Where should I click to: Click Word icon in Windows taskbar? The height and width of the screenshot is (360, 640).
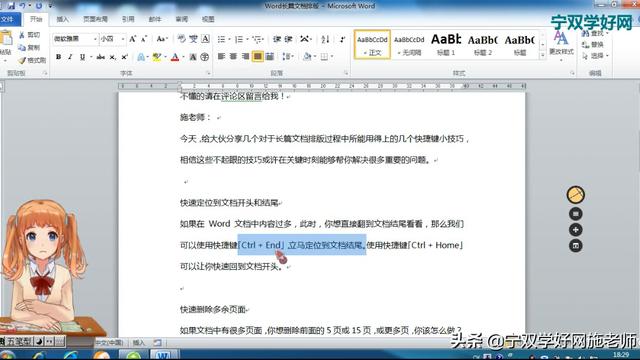[x=164, y=355]
